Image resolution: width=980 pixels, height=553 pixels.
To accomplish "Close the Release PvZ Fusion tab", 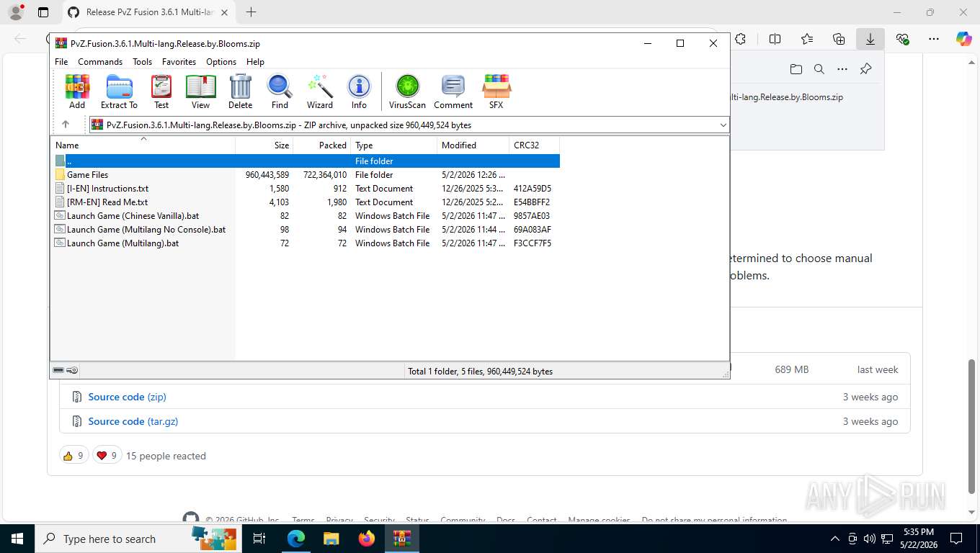I will click(224, 12).
